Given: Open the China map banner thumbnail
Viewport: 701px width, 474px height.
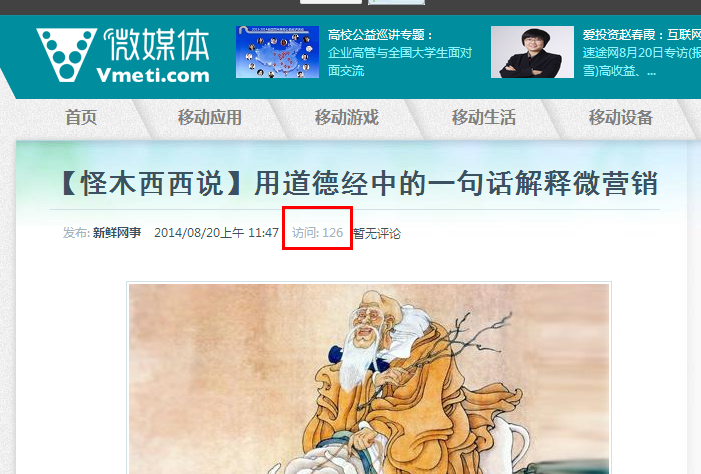Looking at the screenshot, I should 277,52.
